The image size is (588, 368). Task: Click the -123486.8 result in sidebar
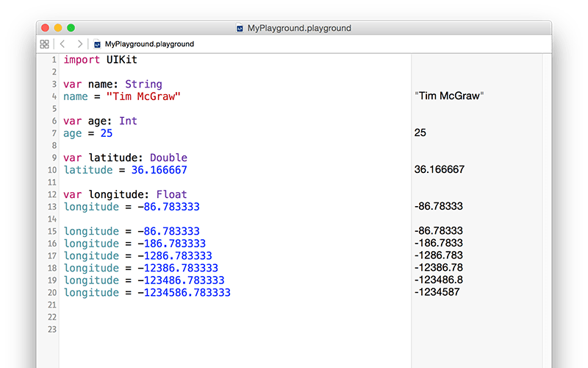(x=438, y=280)
